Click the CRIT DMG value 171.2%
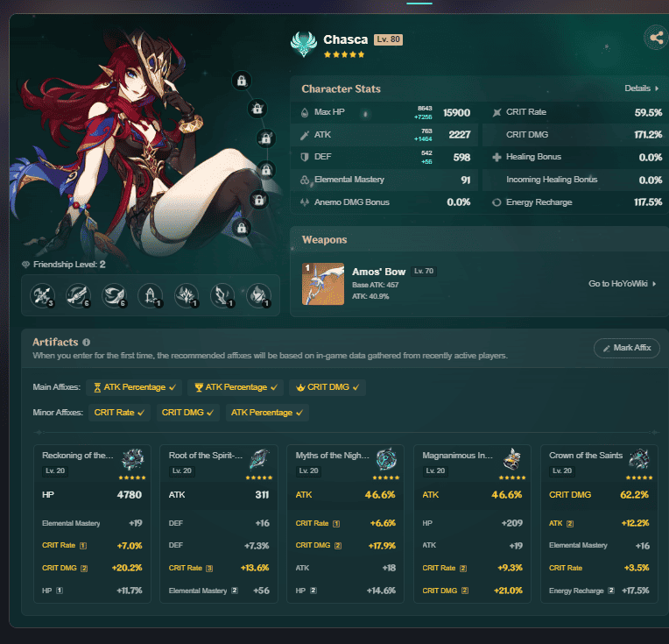 [x=648, y=135]
